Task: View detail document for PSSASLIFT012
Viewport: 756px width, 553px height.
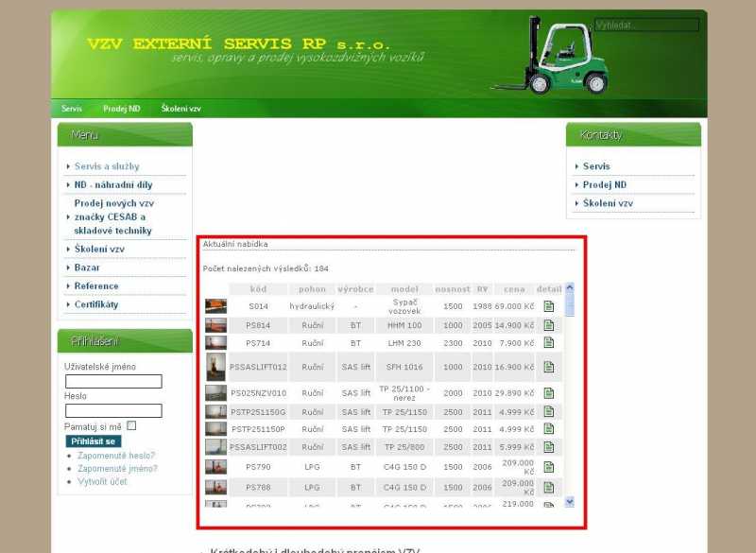Action: [548, 367]
